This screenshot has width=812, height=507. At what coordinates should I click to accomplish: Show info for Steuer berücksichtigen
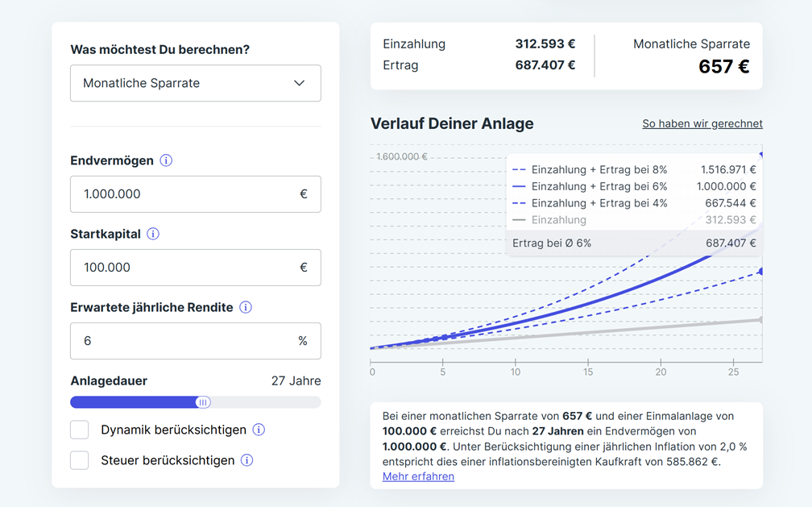[247, 460]
